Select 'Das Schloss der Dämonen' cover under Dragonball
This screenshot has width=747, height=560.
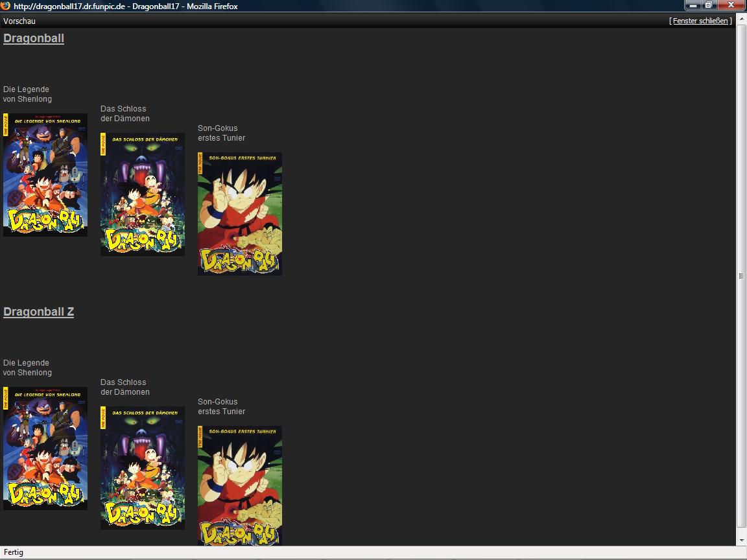coord(143,194)
